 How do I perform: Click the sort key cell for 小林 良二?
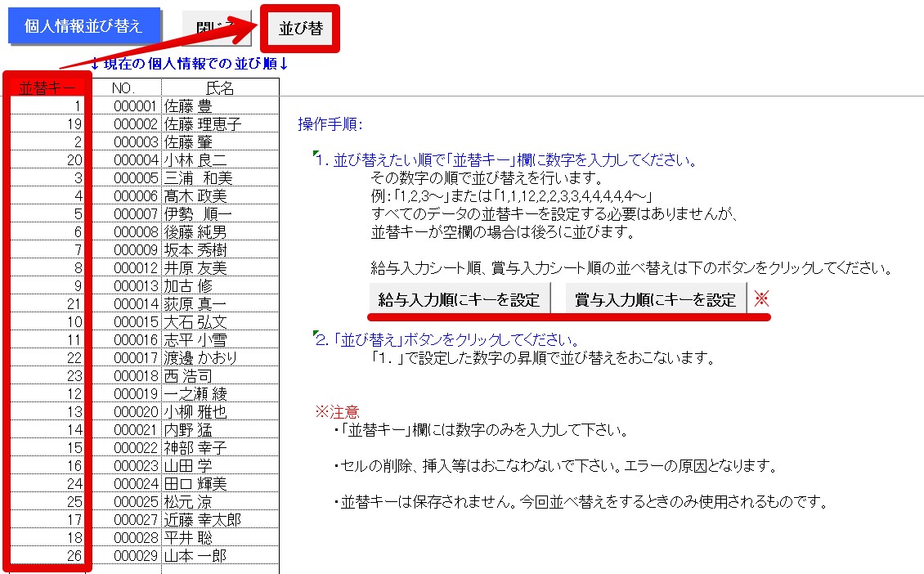click(x=47, y=159)
